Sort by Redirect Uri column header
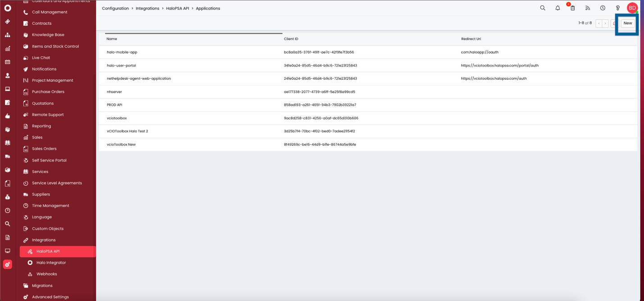 pyautogui.click(x=471, y=39)
